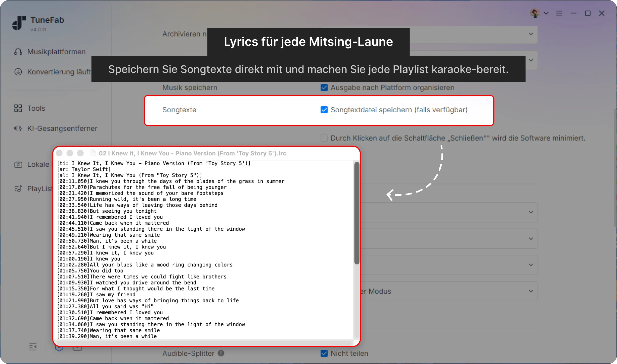Click the four-squares Tools icon
Viewport: 617px width, 364px height.
(18, 108)
